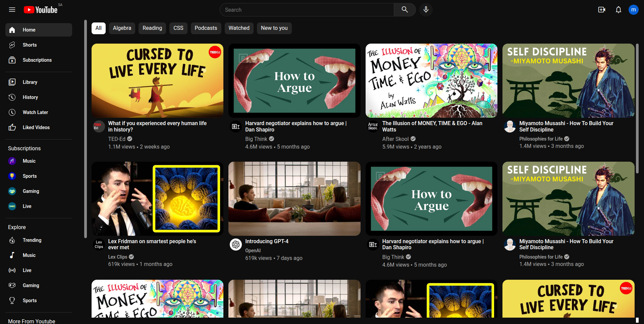Open the create video icon

(602, 10)
